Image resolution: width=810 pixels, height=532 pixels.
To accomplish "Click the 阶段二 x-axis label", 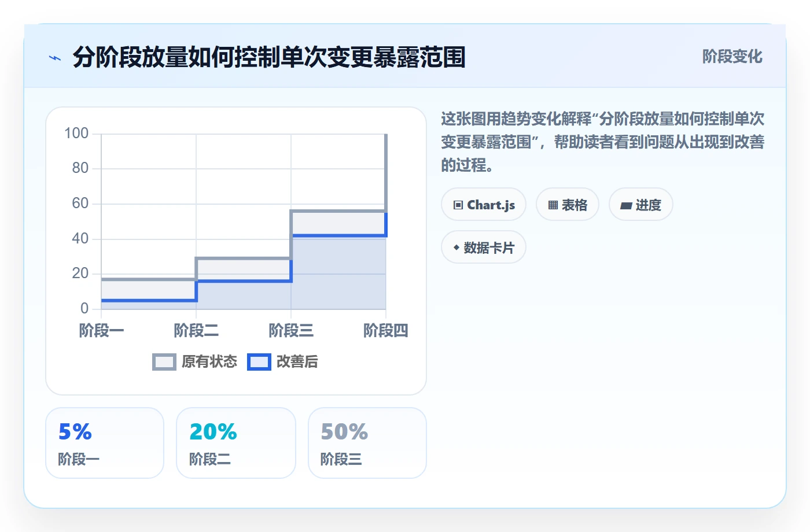I will (x=196, y=331).
